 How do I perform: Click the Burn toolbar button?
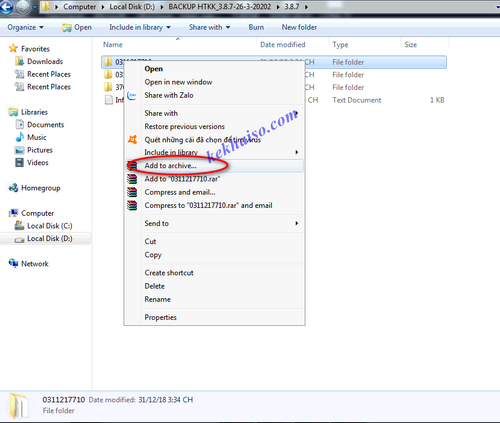pos(256,27)
